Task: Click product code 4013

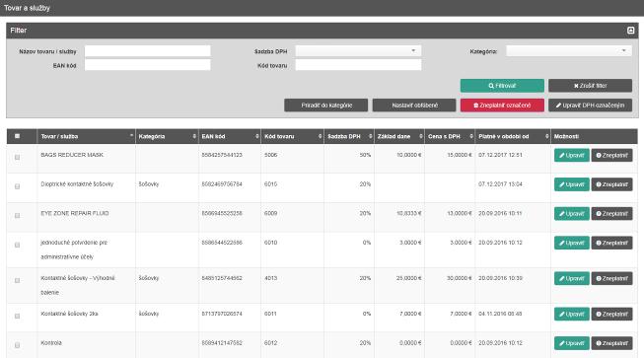Action: pos(270,278)
